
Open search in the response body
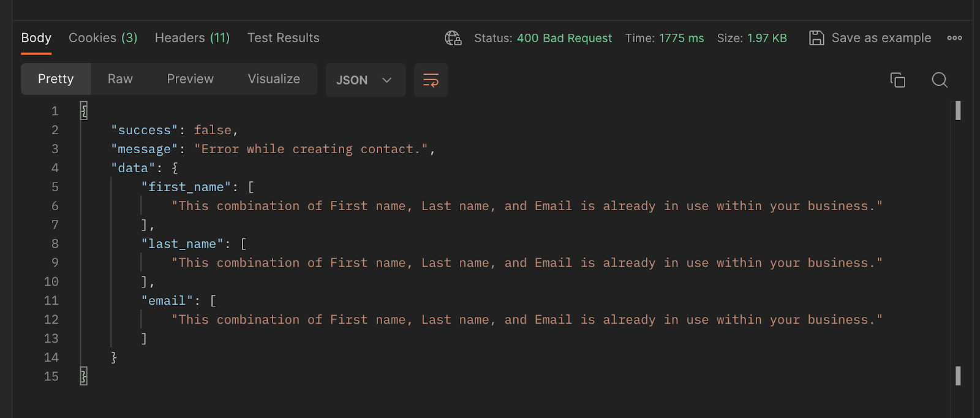point(940,80)
